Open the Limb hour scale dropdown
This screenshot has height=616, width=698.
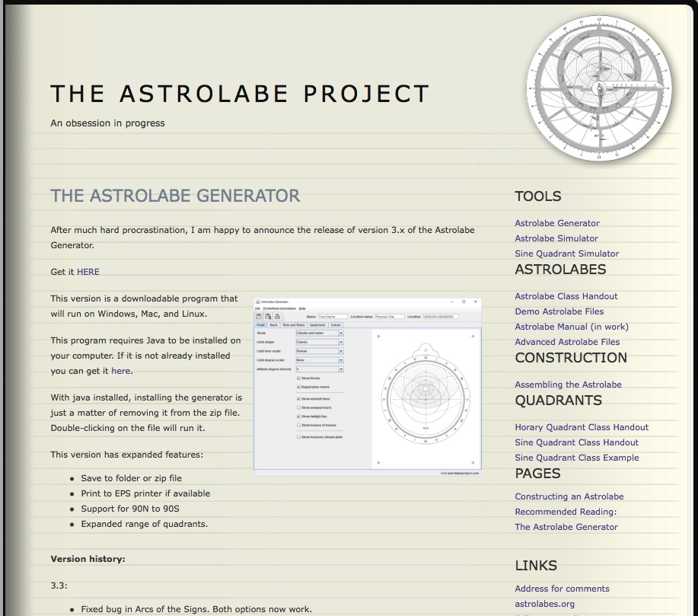341,351
